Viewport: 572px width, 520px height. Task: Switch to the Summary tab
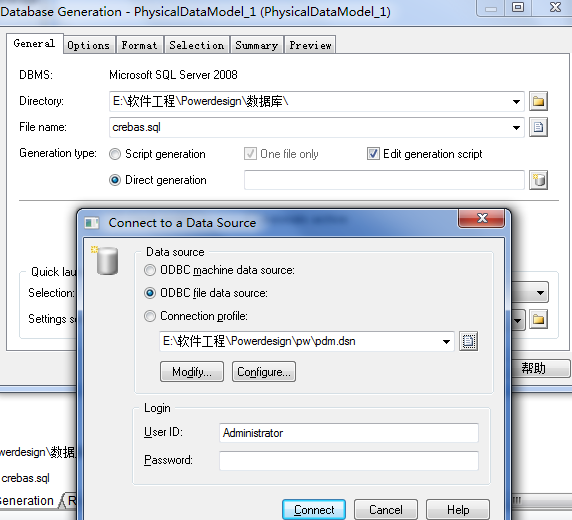pyautogui.click(x=256, y=45)
